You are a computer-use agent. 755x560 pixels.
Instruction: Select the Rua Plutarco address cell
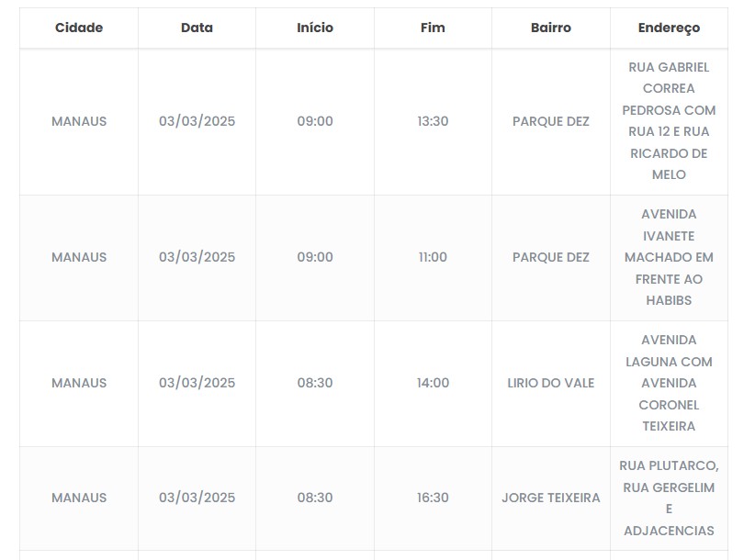[x=669, y=498]
